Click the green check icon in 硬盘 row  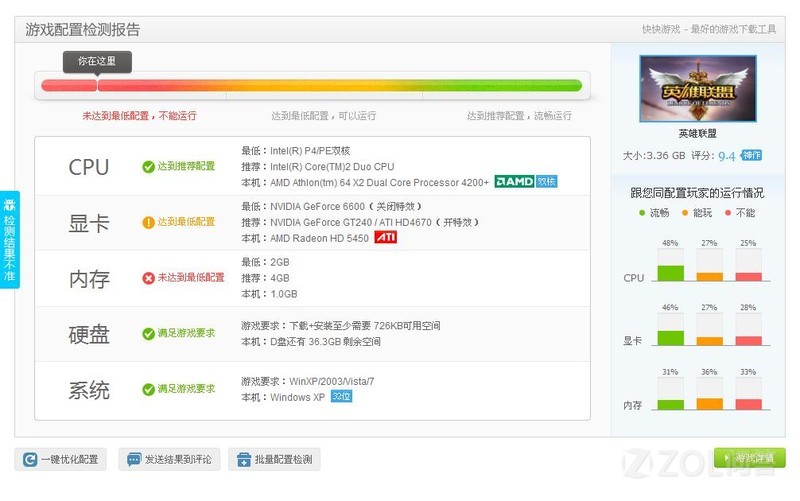[148, 334]
